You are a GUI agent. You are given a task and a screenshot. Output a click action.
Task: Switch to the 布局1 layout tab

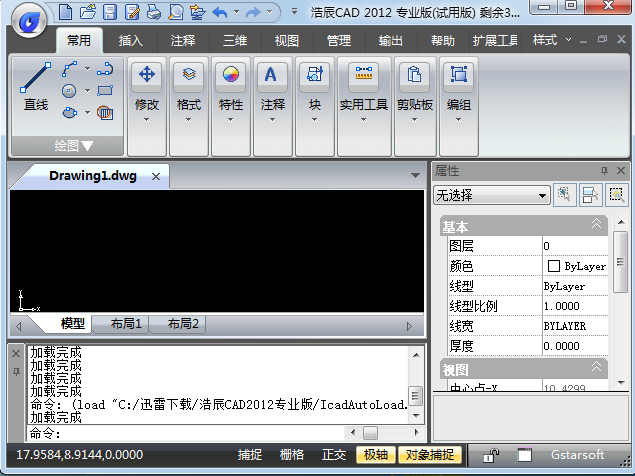(126, 324)
